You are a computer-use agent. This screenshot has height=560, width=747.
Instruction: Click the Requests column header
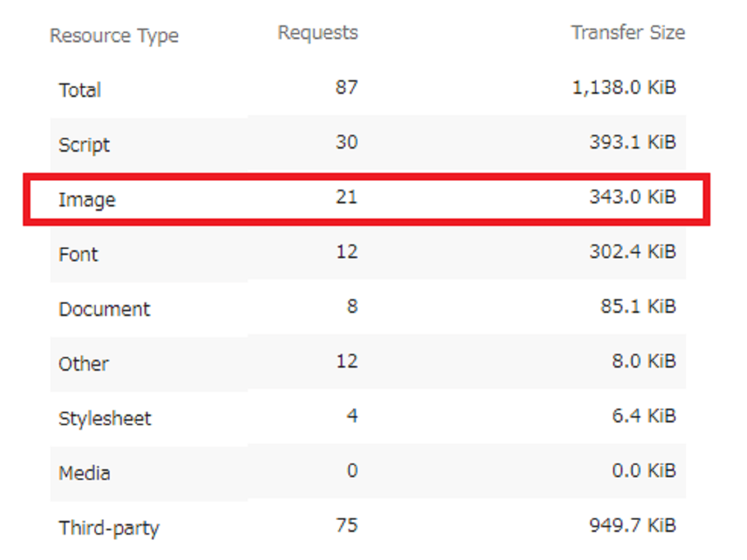[317, 33]
